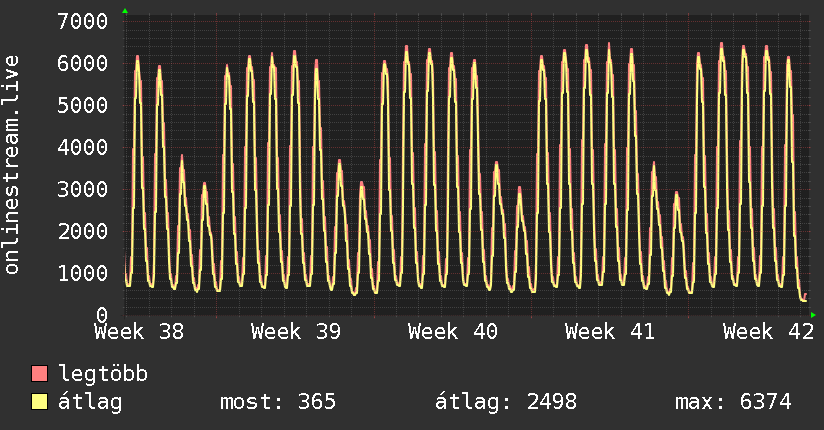Viewport: 824px width, 430px height.
Task: Click the Week 39 axis label
Action: click(x=296, y=332)
